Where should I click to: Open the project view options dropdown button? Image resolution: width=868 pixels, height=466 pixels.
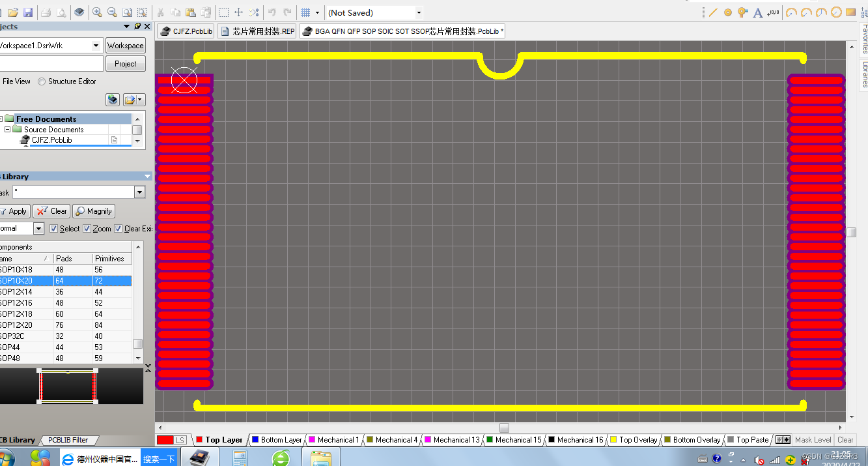[134, 100]
